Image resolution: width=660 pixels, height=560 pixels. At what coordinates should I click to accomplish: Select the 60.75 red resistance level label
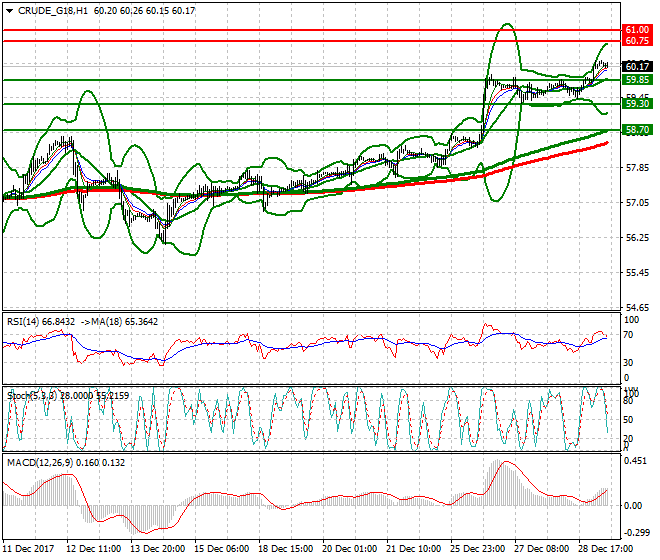point(637,41)
